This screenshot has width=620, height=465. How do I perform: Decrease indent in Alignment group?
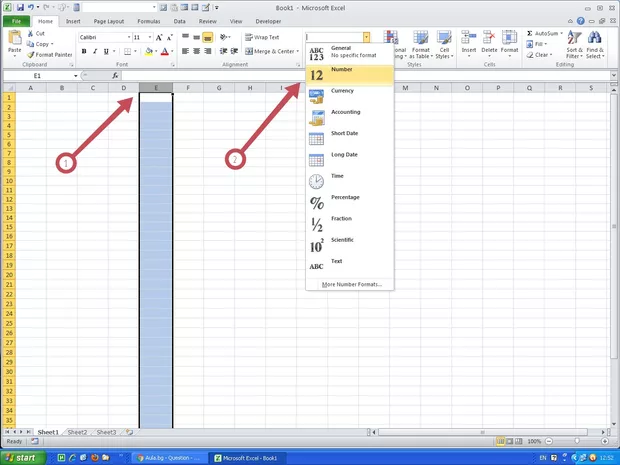(223, 51)
